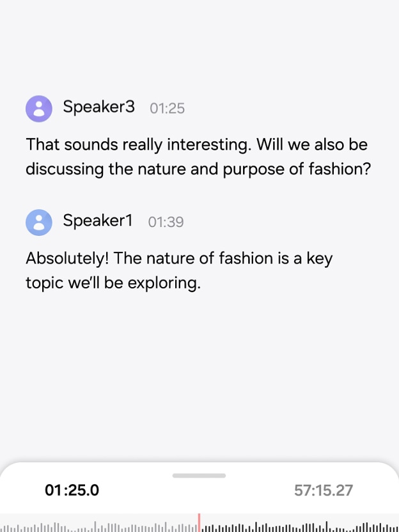Jump to the 01:25 timestamp
399x532 pixels.
pyautogui.click(x=167, y=109)
